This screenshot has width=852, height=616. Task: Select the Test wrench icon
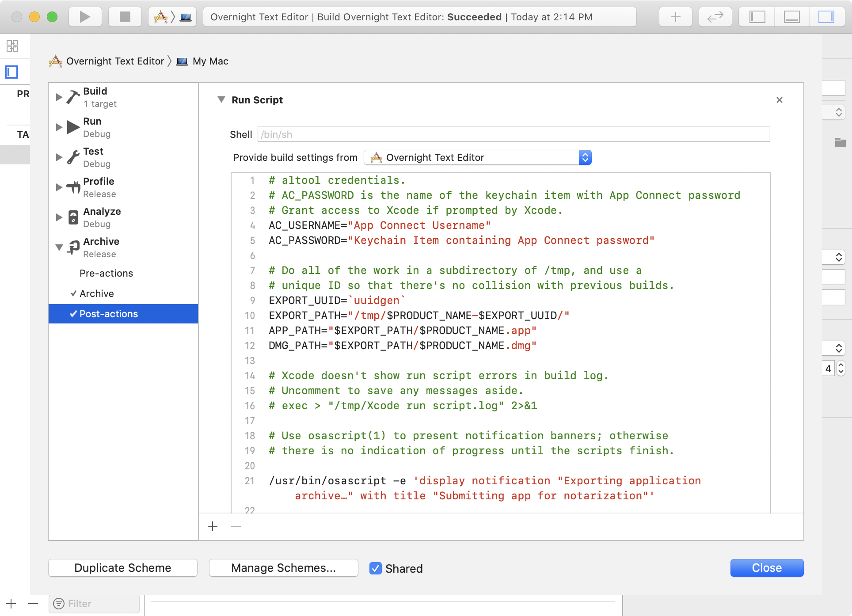click(x=73, y=157)
